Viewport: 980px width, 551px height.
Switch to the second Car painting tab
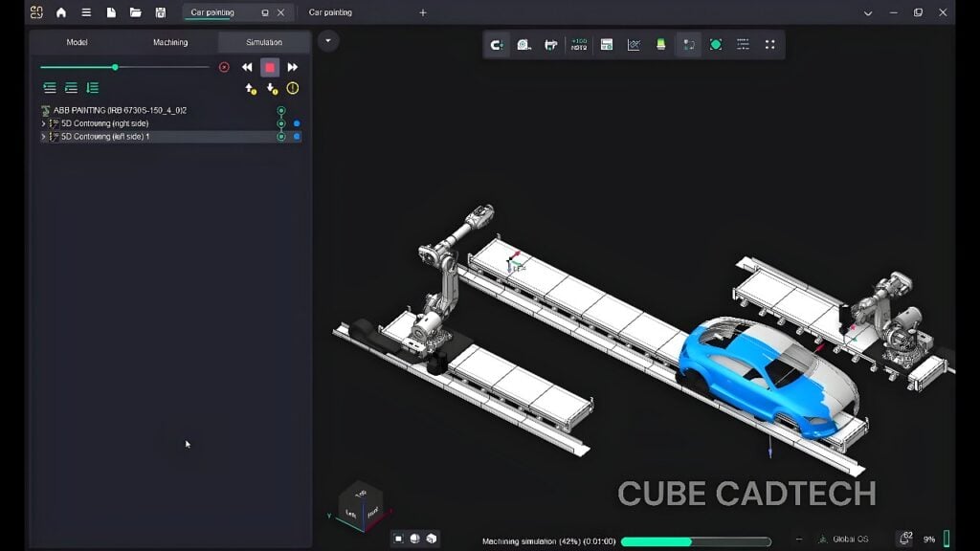pos(330,12)
